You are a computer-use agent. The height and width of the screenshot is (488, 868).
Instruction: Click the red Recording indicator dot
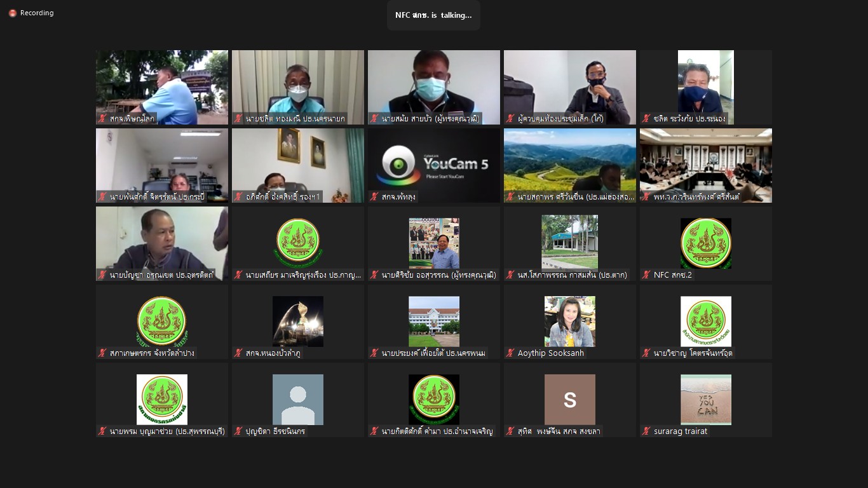13,13
